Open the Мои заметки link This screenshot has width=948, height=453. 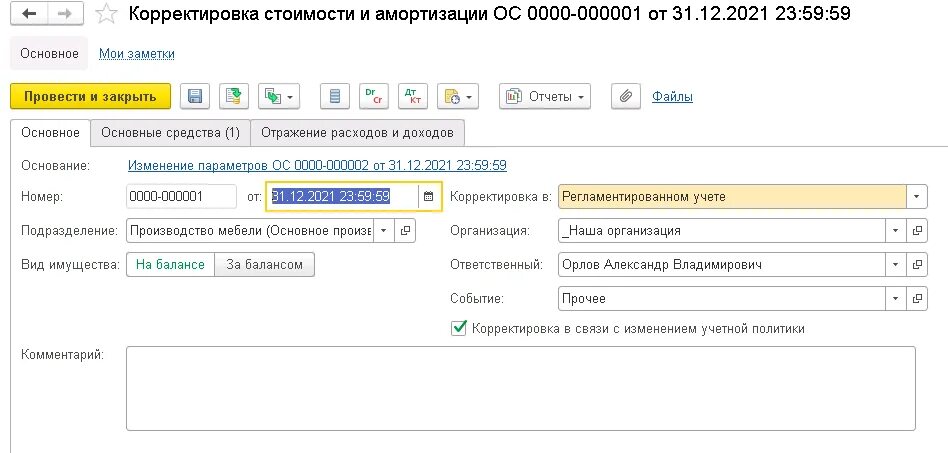pos(137,53)
